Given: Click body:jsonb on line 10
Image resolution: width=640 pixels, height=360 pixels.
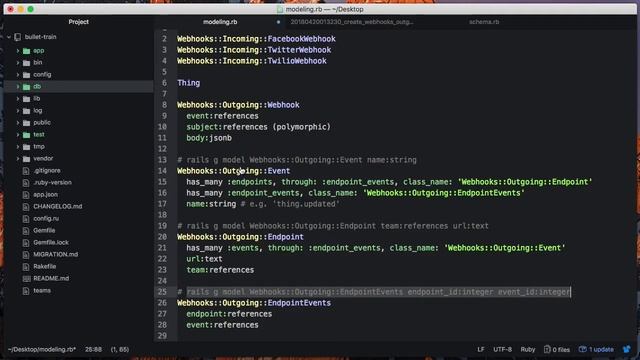Looking at the screenshot, I should click(209, 138).
